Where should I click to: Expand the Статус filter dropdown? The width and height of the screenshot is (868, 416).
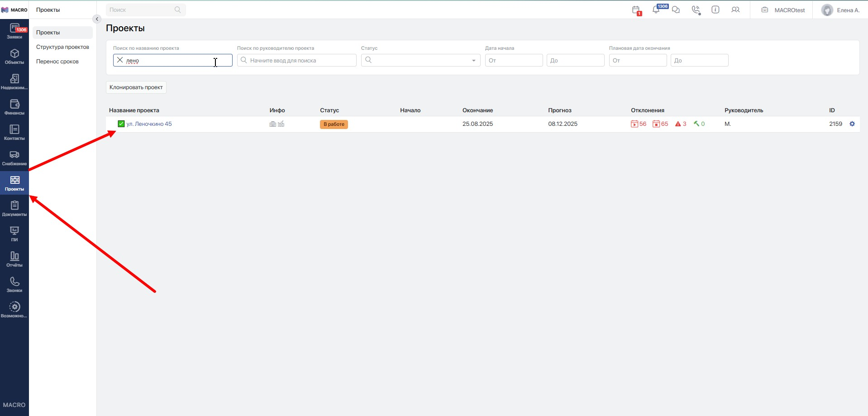click(x=473, y=60)
